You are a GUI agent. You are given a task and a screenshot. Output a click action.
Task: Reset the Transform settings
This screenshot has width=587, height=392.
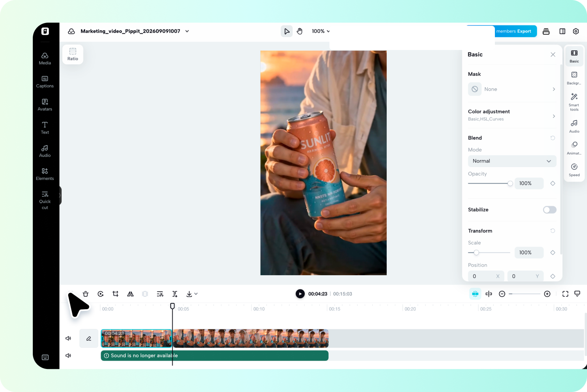coord(553,231)
